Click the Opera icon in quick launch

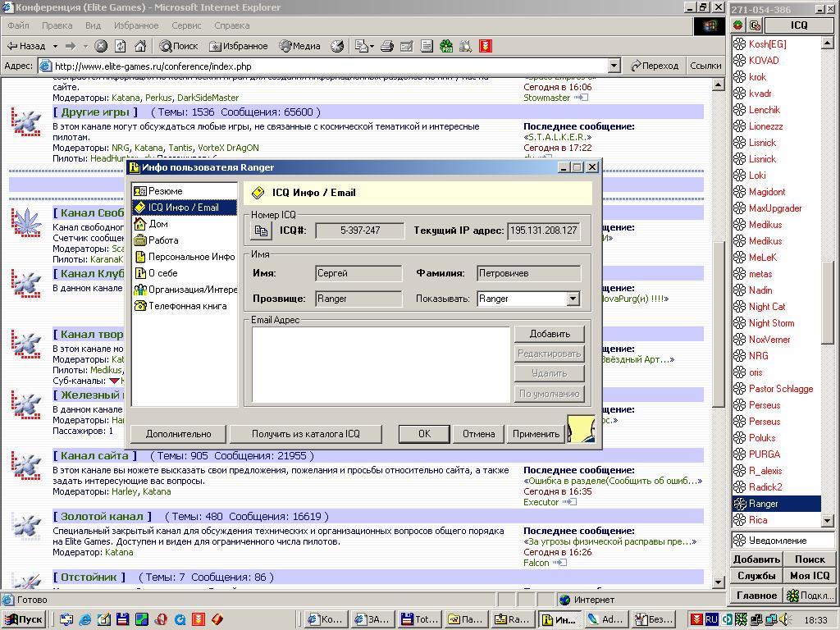point(162,619)
